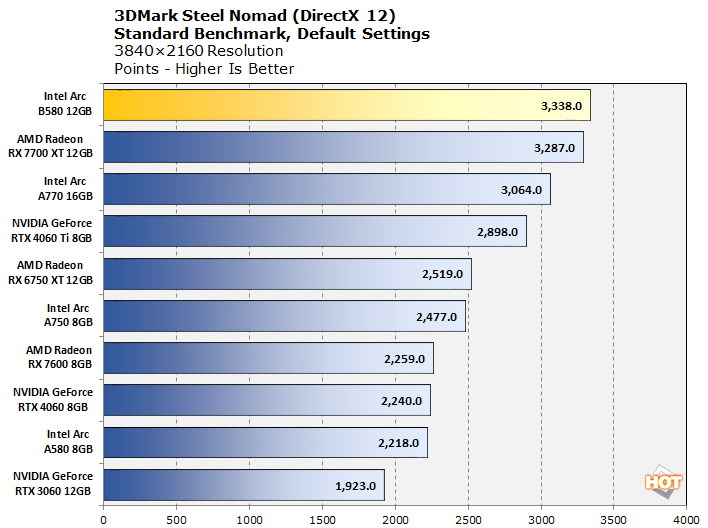Click the 2000 x-axis tick label
The image size is (708, 528).
coord(395,519)
